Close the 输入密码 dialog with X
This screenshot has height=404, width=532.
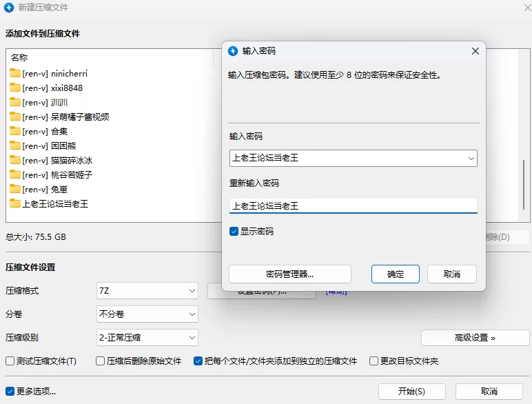click(x=475, y=51)
